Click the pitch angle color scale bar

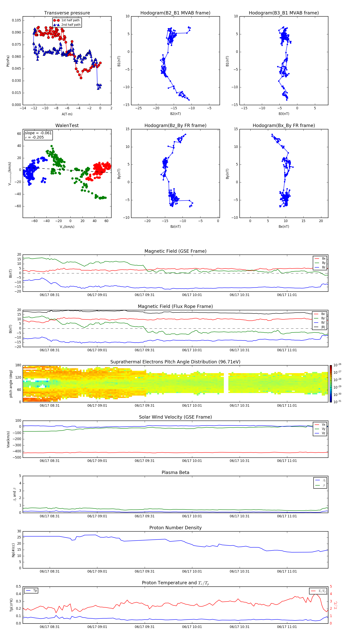(331, 384)
